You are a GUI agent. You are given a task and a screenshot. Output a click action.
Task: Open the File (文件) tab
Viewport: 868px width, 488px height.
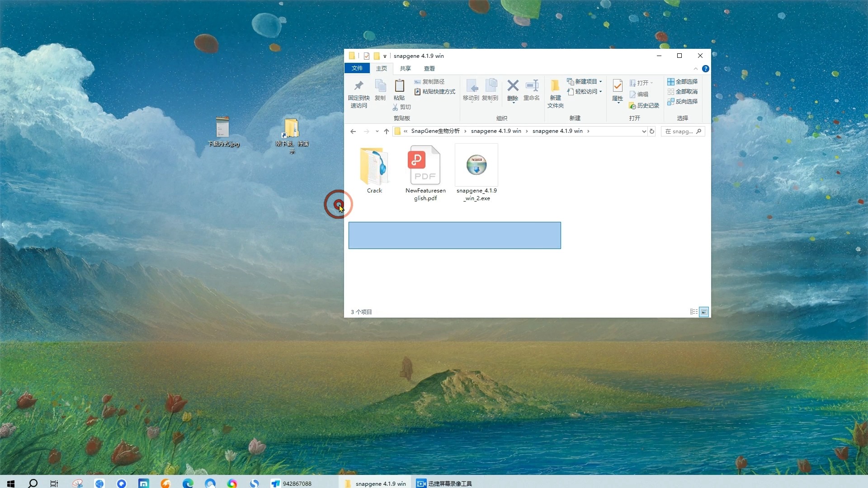pos(357,68)
